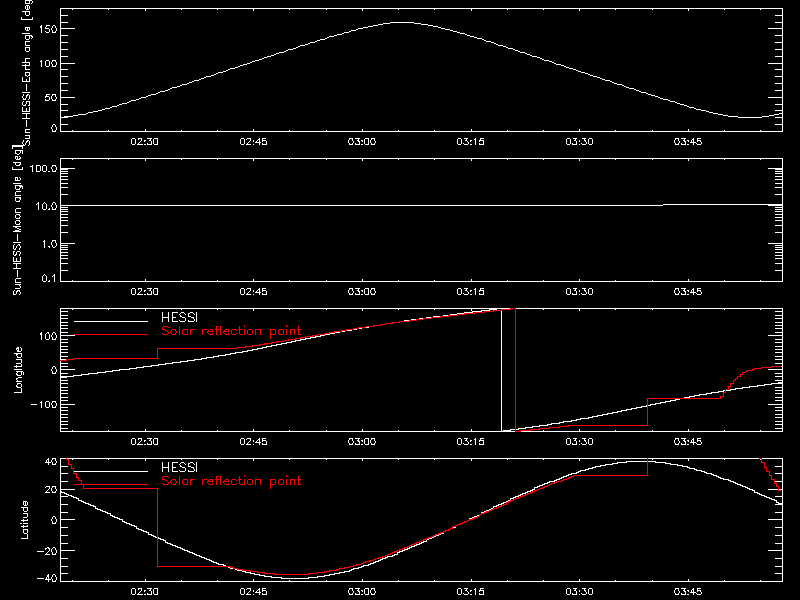
Task: Click 03:15 time label under Longitude plot
Action: pos(470,441)
